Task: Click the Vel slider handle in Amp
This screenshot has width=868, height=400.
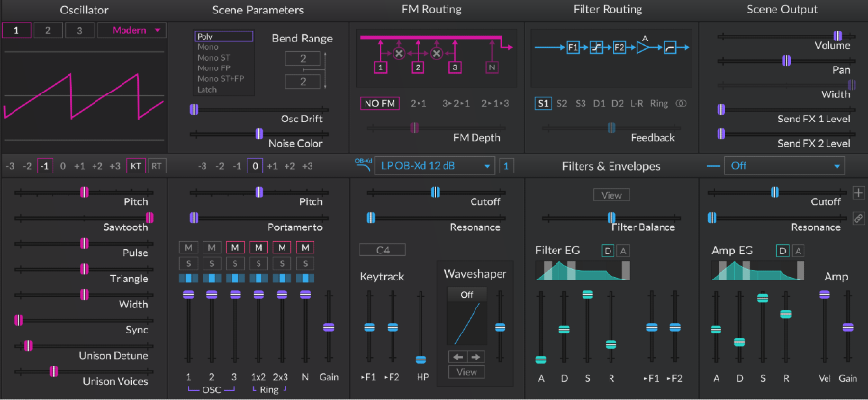Action: (825, 295)
